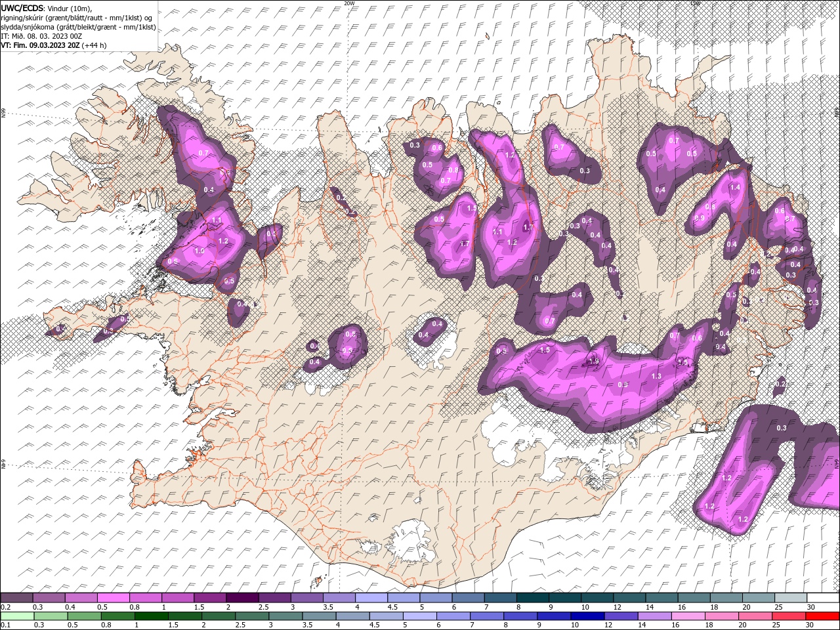Click the upper legend swatch between 0.2 and 0.3

pyautogui.click(x=17, y=598)
